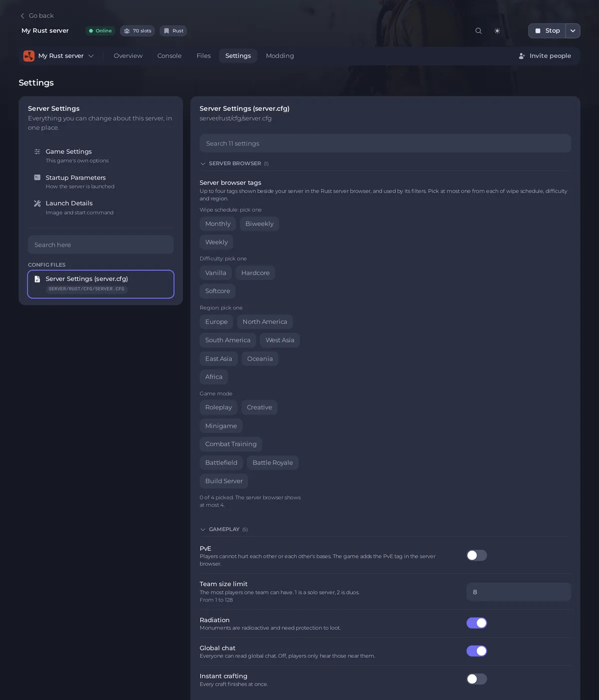Open search via magnifier icon
Viewport: 599px width, 700px height.
click(x=478, y=31)
